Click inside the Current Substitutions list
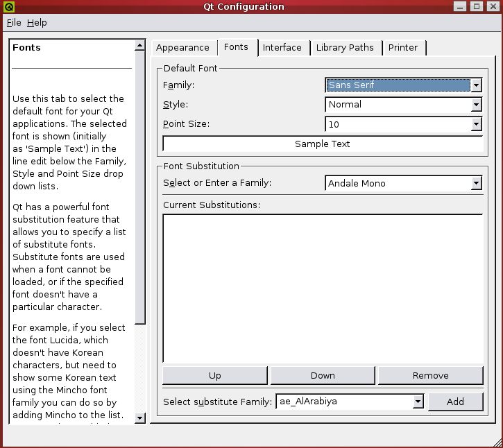The width and height of the screenshot is (503, 448). (x=323, y=288)
